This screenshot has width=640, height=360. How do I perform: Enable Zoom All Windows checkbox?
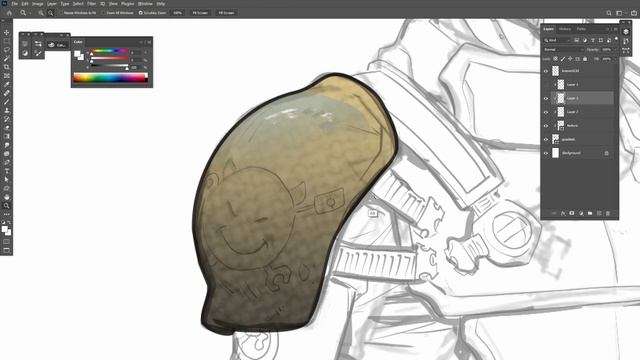pyautogui.click(x=103, y=13)
